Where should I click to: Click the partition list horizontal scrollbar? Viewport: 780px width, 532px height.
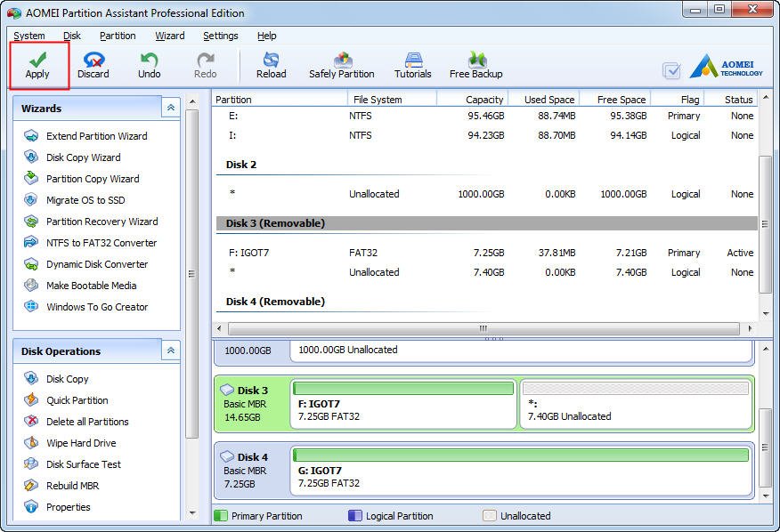coord(483,328)
